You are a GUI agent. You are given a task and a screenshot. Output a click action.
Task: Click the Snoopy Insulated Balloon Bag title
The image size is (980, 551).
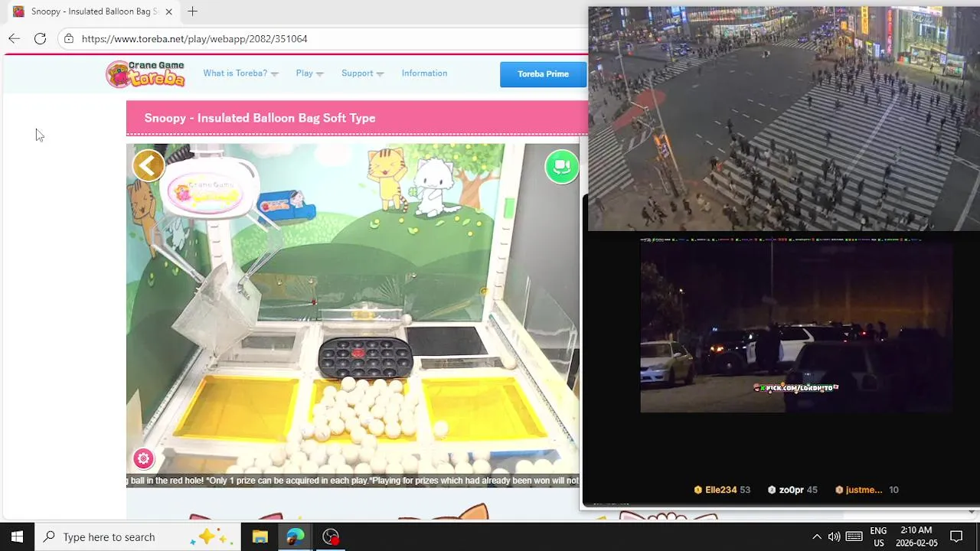click(x=260, y=118)
